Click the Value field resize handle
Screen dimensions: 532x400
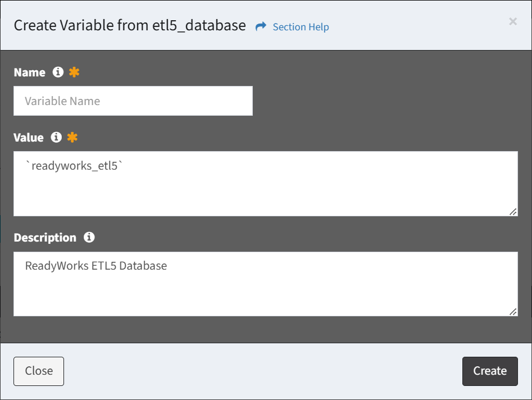point(513,212)
